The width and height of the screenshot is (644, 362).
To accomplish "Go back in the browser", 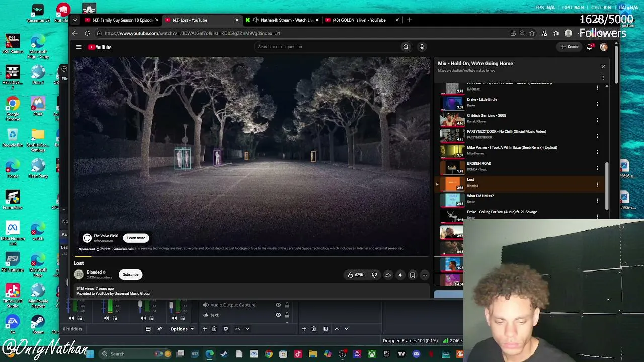I will 75,33.
